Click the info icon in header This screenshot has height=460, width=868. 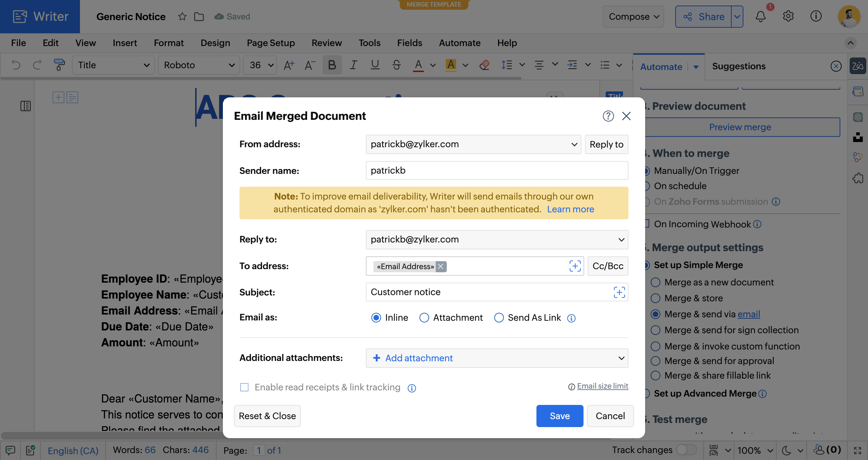click(816, 16)
